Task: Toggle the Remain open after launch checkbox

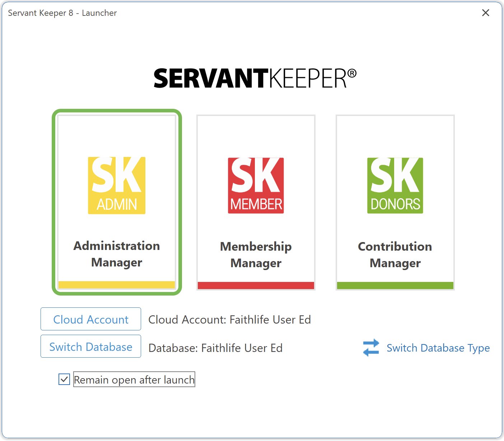Action: (64, 379)
